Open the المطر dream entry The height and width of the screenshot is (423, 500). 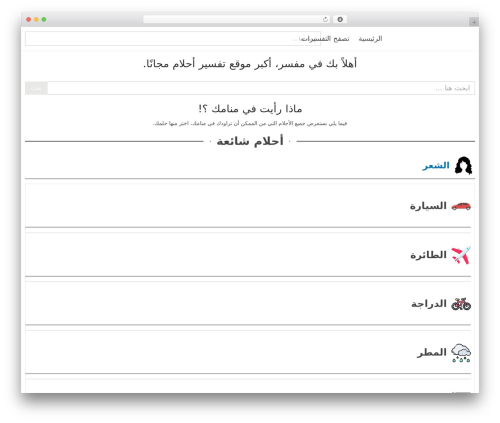point(432,352)
